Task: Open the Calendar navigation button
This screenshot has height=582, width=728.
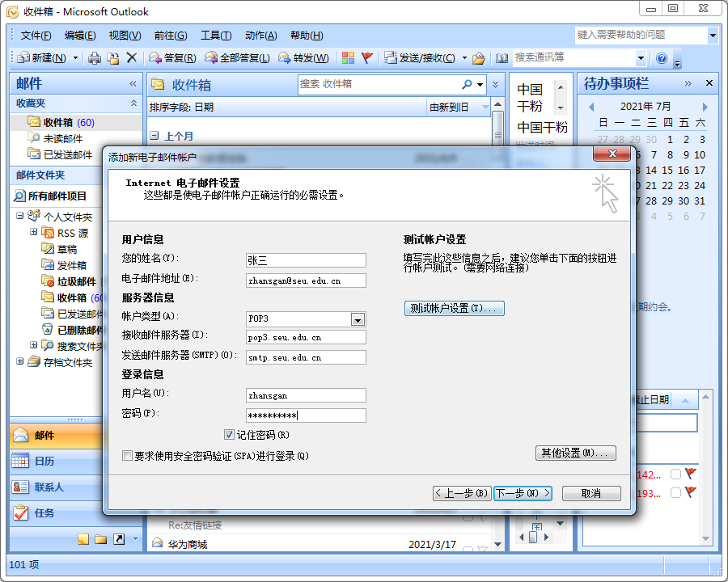Action: pos(56,462)
